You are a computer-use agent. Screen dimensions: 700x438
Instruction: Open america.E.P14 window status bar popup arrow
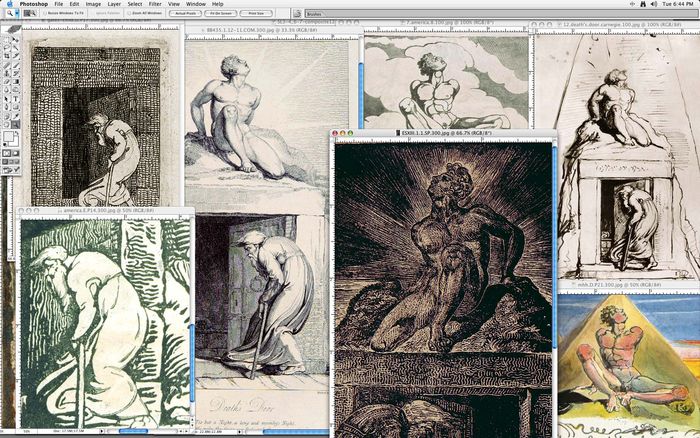tap(101, 431)
